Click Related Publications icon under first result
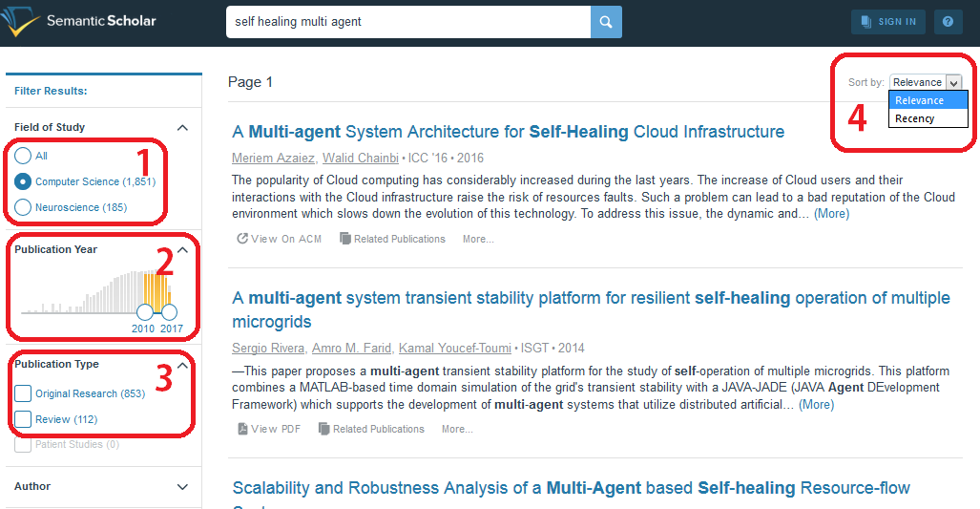 (x=345, y=239)
